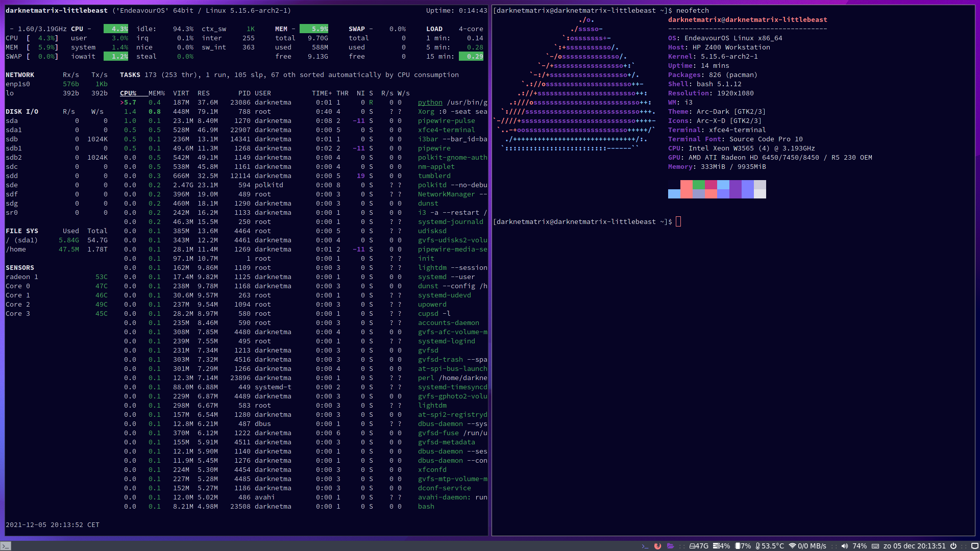Click the glances timestamp 2021-12-05 20:13:52 CET
980x551 pixels.
point(53,525)
